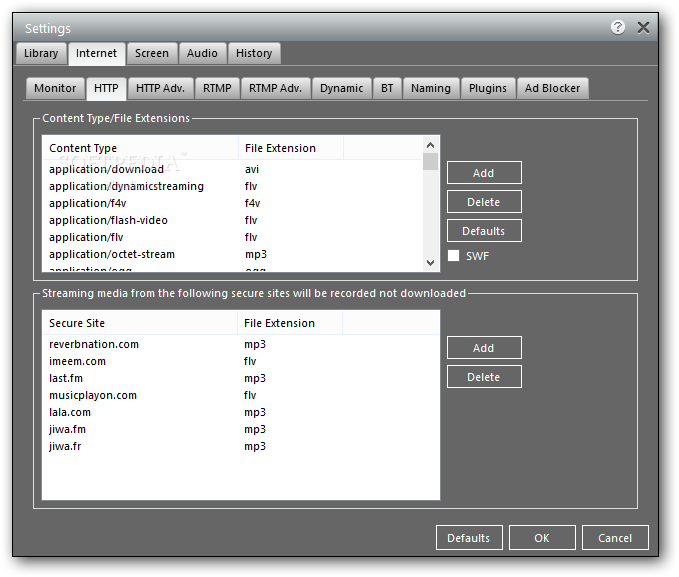679x577 pixels.
Task: Click the Secure Site column header
Action: (x=139, y=323)
